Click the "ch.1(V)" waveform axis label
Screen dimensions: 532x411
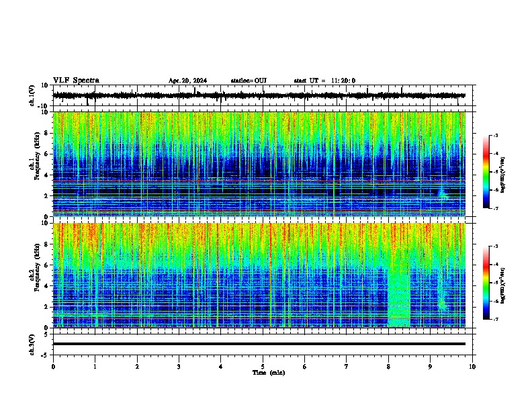click(x=33, y=95)
